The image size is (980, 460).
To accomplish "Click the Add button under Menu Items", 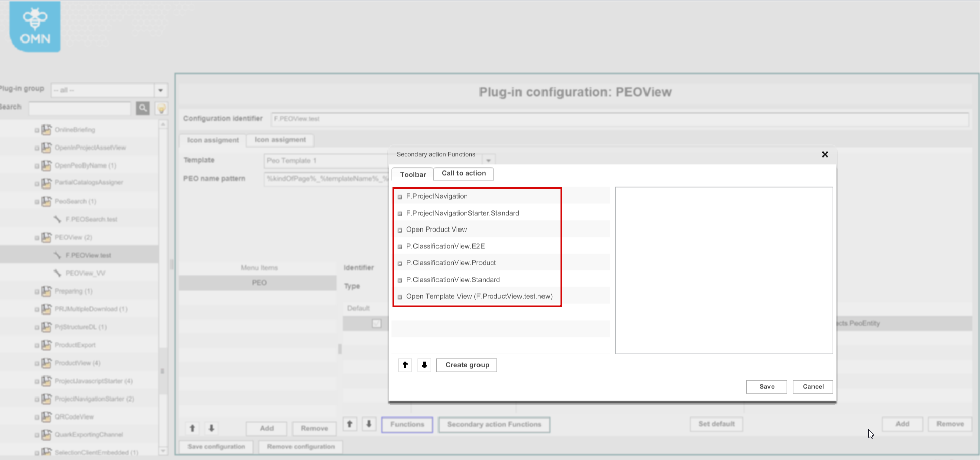I will click(267, 428).
